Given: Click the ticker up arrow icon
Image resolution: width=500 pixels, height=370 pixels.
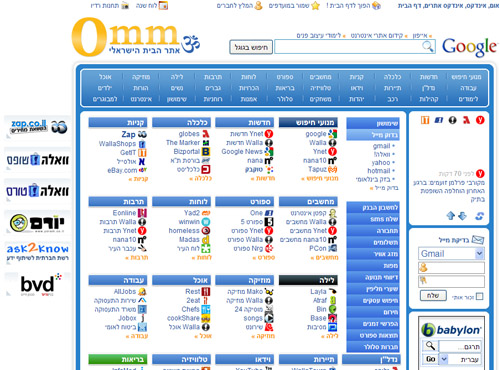Looking at the screenshot, I should tap(451, 216).
